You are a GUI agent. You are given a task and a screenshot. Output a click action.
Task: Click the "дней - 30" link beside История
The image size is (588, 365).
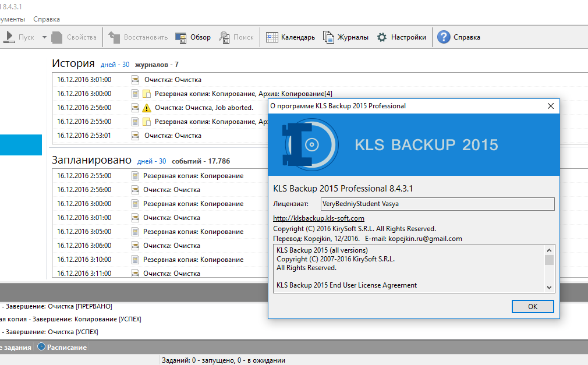tap(115, 65)
